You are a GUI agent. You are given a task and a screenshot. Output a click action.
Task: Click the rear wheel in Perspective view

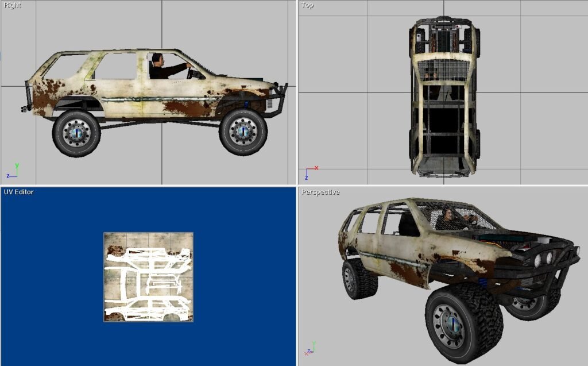(358, 279)
